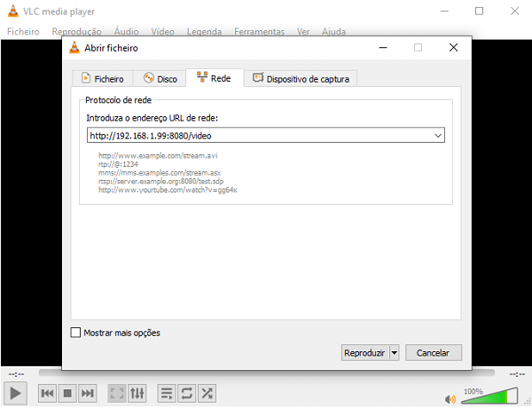Adjust the volume slider at 100%
This screenshot has height=408, width=532.
point(489,396)
